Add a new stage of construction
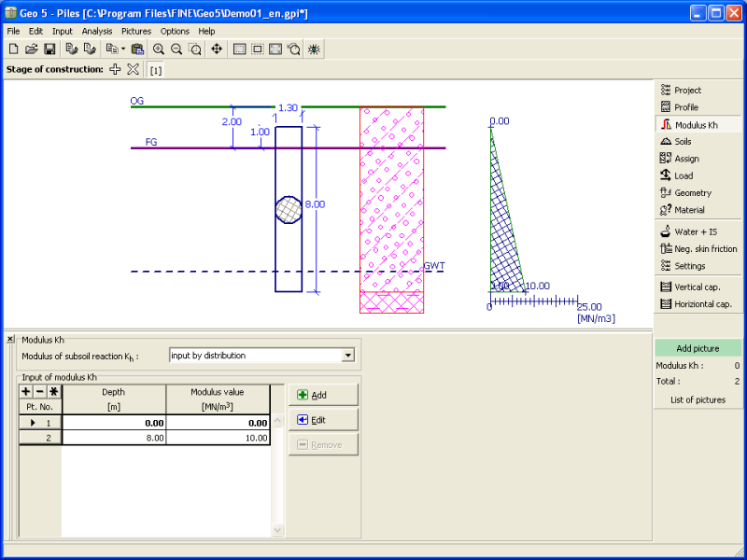Viewport: 747px width, 560px height. coord(115,70)
